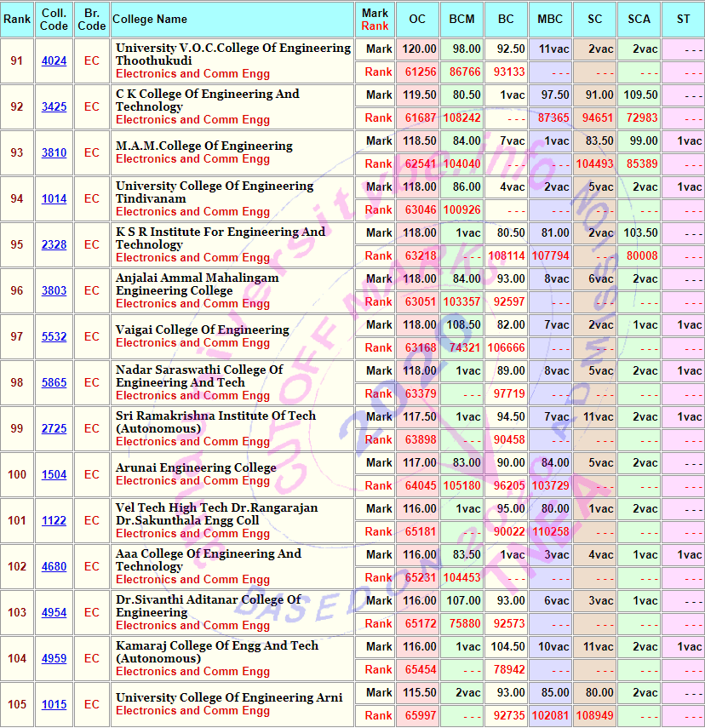Follow college code 4954 link
Screen dimensions: 705x728
pos(54,613)
